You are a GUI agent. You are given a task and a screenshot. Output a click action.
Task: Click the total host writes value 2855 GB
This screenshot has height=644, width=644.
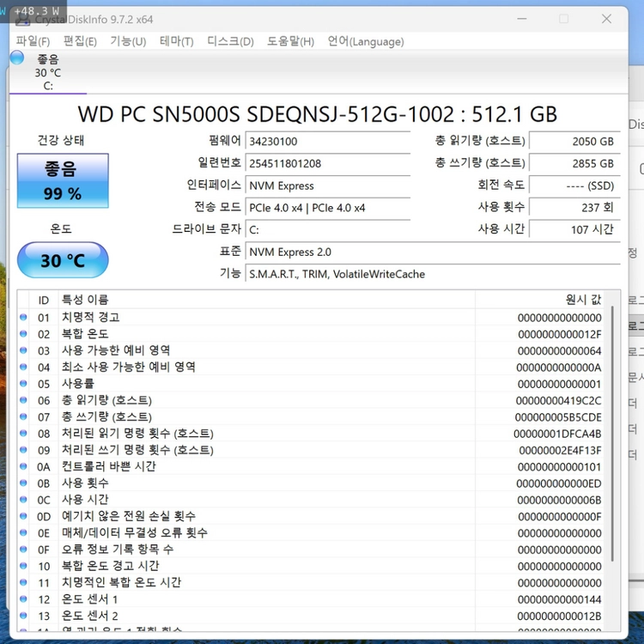pyautogui.click(x=574, y=163)
